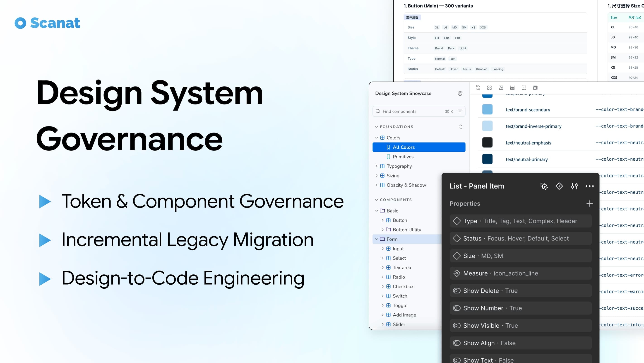Viewport: 644px width, 363px height.
Task: Click the Status property row
Action: [521, 238]
